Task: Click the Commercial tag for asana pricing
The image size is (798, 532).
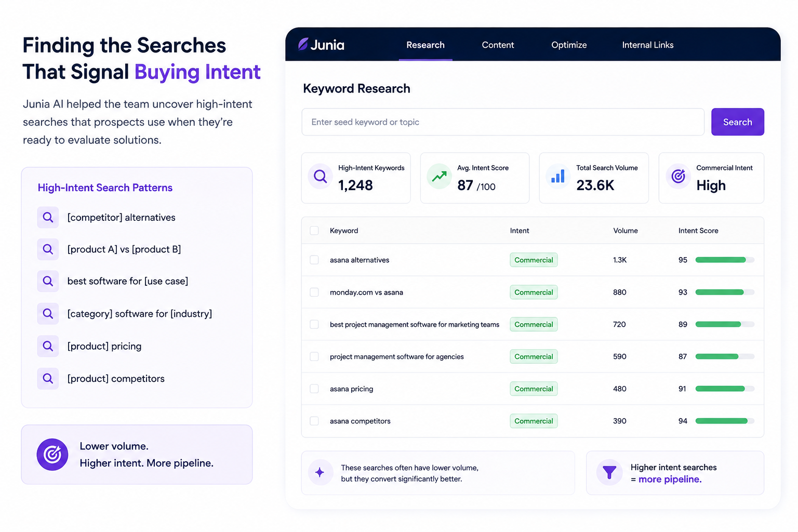Action: (534, 389)
